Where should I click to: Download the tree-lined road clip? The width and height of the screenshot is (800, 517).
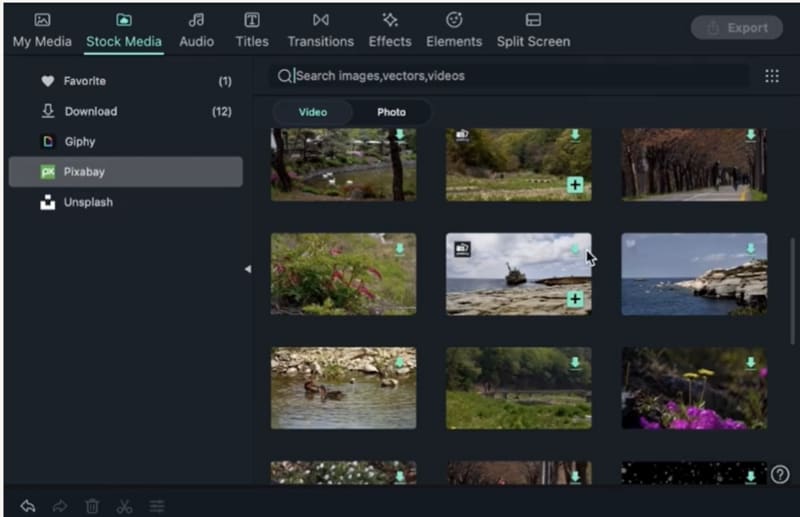point(751,135)
